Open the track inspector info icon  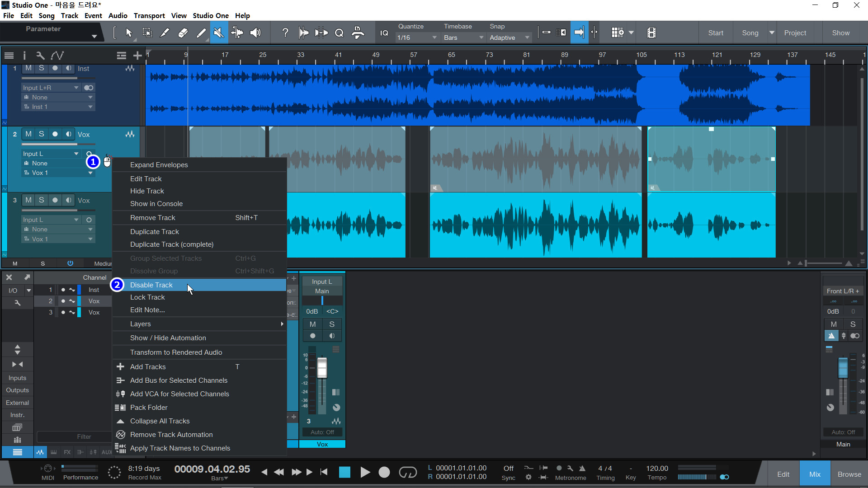[24, 56]
